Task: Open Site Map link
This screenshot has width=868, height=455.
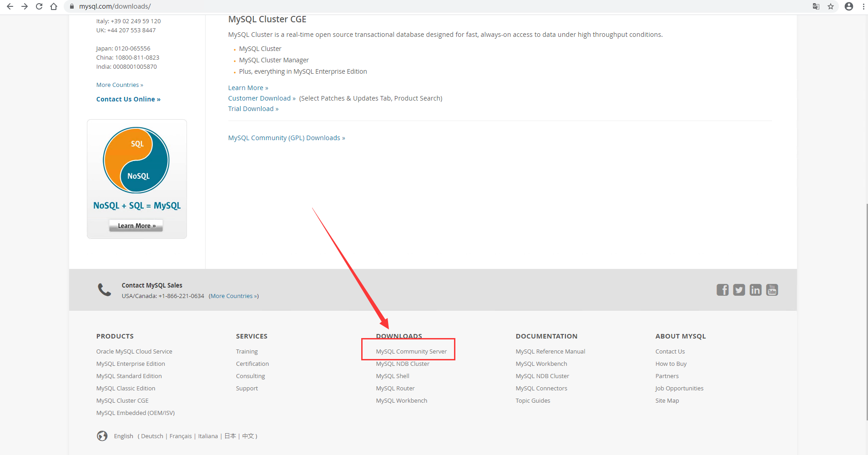Action: [667, 401]
